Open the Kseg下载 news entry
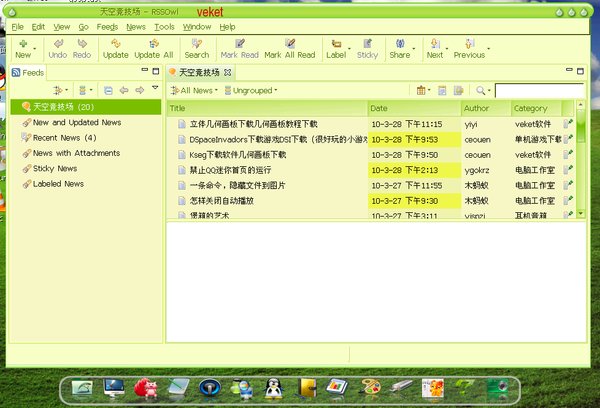This screenshot has width=600, height=408. click(237, 155)
